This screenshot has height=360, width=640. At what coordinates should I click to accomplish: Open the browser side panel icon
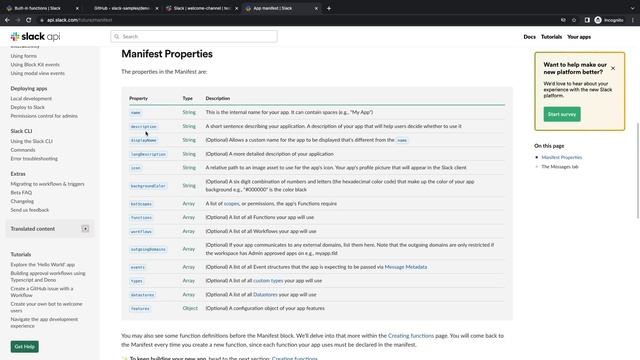click(587, 20)
